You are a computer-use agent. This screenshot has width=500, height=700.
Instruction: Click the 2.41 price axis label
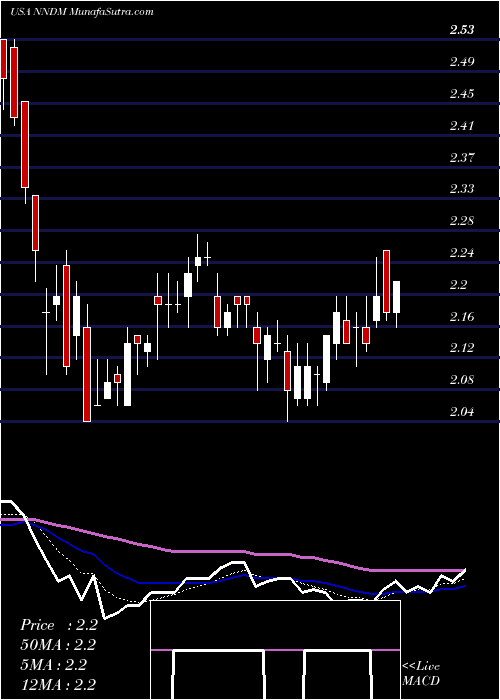[x=462, y=126]
